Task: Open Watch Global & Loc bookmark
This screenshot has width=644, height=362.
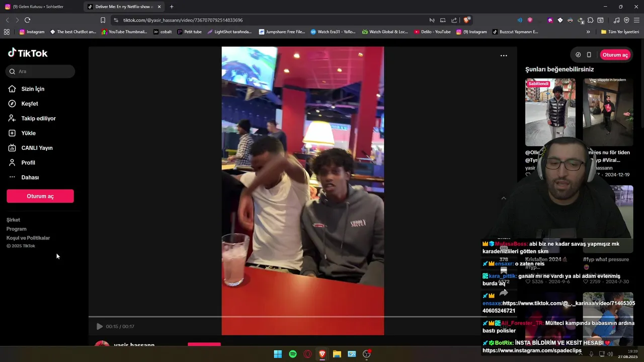Action: [385, 32]
